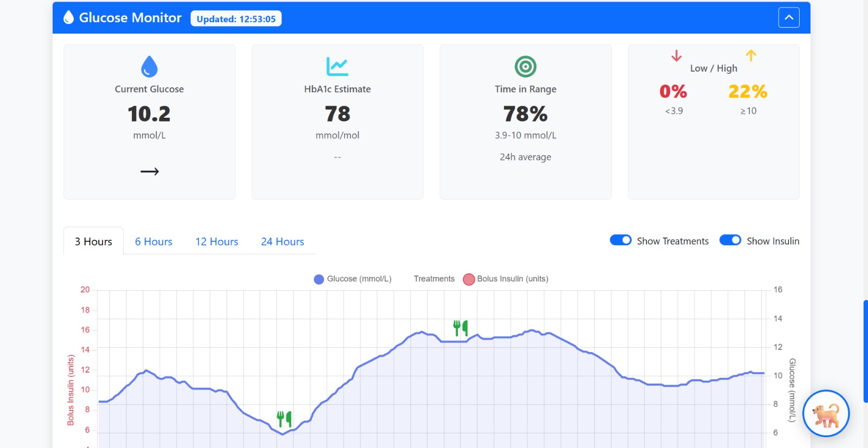Click the Updated 12:53:05 timestamp badge

236,19
